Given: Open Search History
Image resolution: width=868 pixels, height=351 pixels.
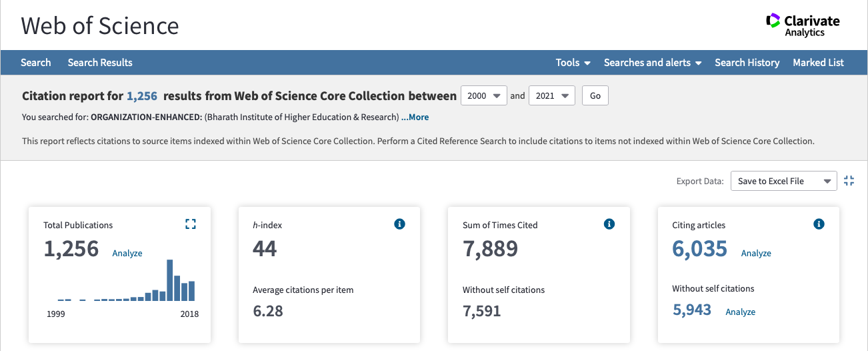Looking at the screenshot, I should (747, 63).
